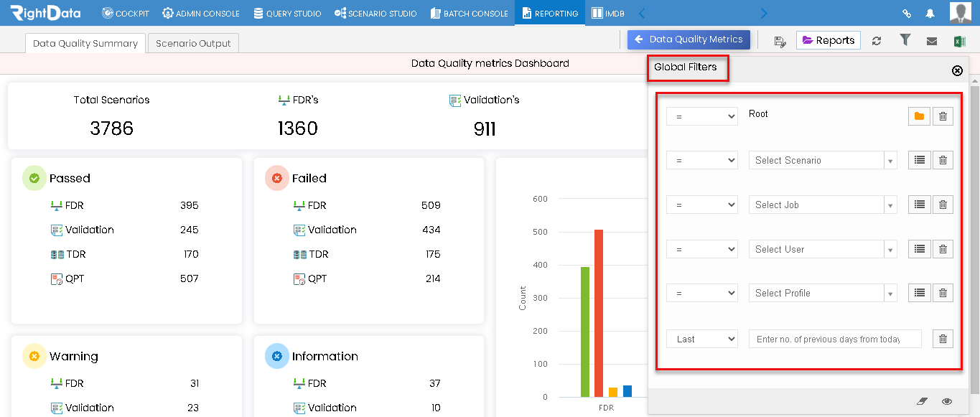The height and width of the screenshot is (417, 980).
Task: Click the previous days number input field
Action: (835, 339)
